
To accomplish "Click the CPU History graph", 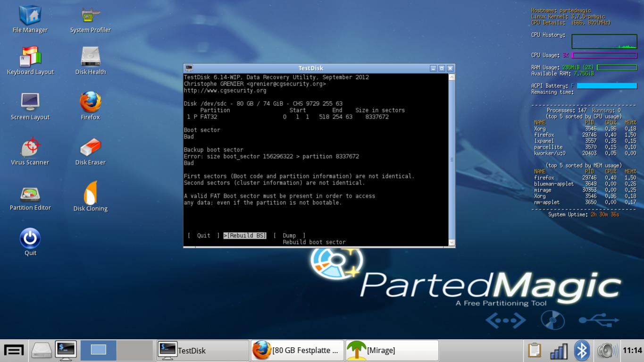I will 604,42.
